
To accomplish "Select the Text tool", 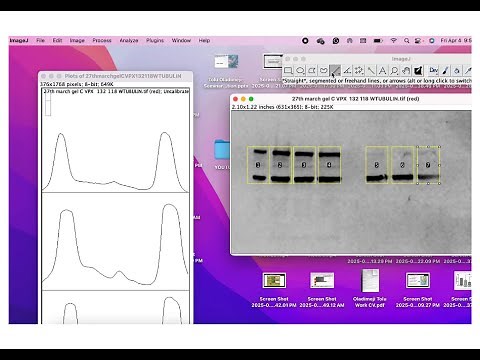I will (x=382, y=70).
